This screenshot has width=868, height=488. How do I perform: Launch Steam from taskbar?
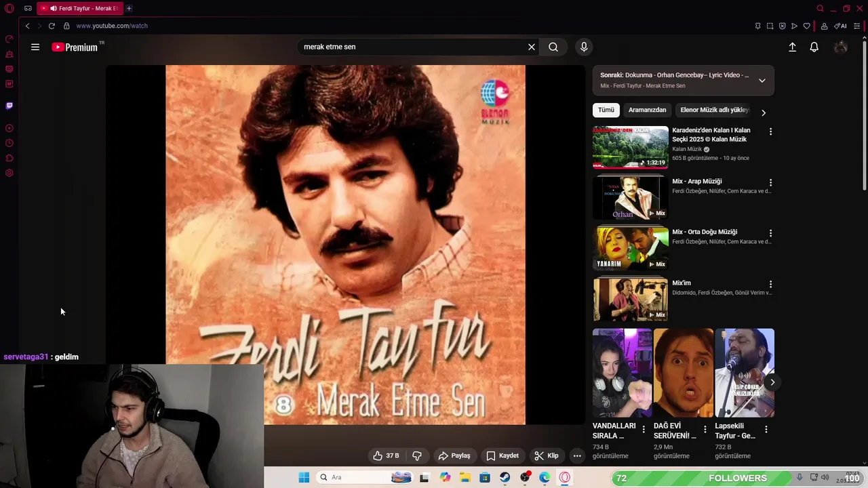coord(505,477)
